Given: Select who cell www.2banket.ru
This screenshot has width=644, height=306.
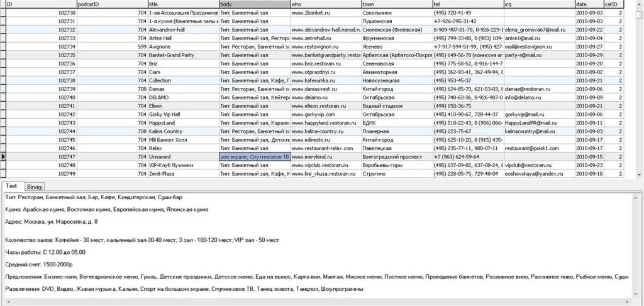Looking at the screenshot, I should (326, 13).
